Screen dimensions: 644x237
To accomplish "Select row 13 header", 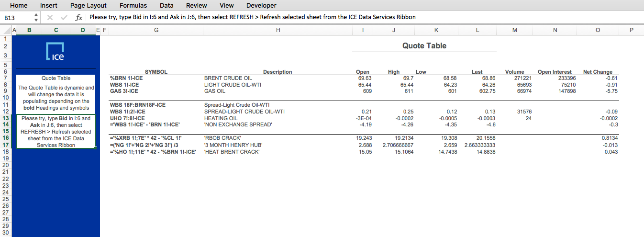I will [x=5, y=118].
